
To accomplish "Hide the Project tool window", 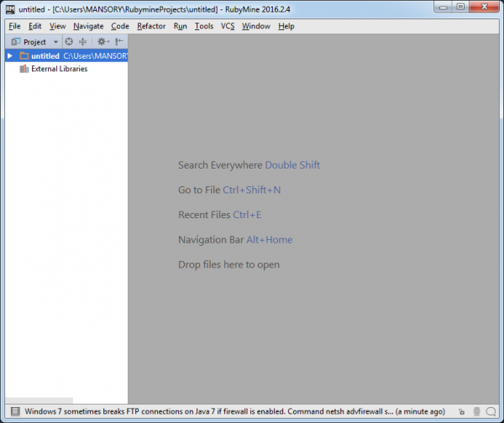I will coord(119,41).
